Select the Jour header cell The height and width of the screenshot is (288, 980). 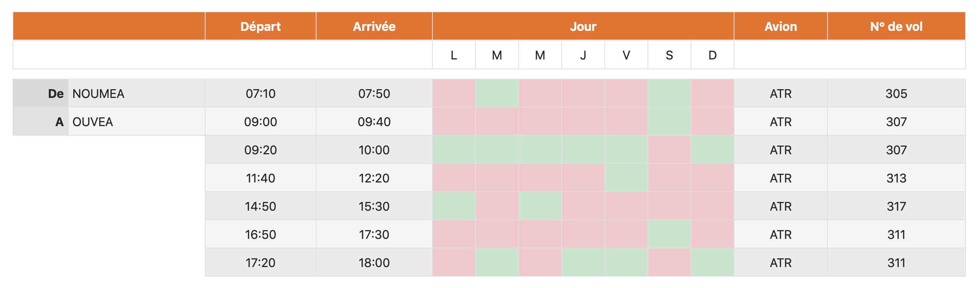pos(583,26)
